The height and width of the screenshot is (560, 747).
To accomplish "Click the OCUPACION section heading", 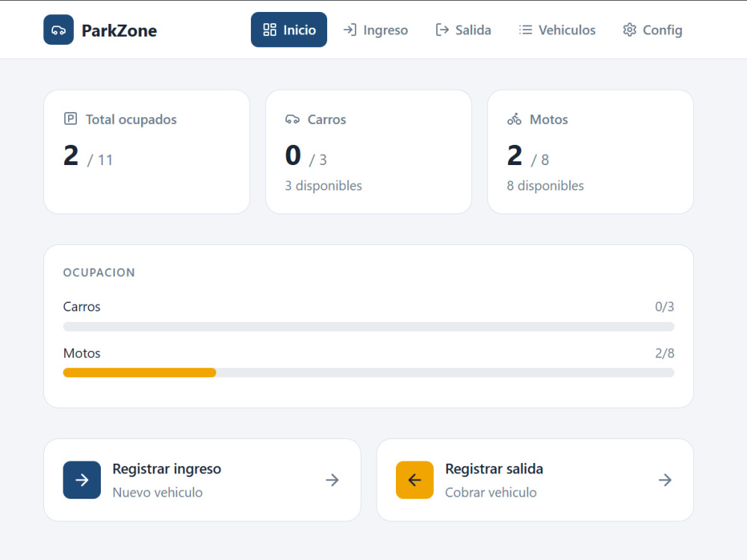I will coord(99,273).
